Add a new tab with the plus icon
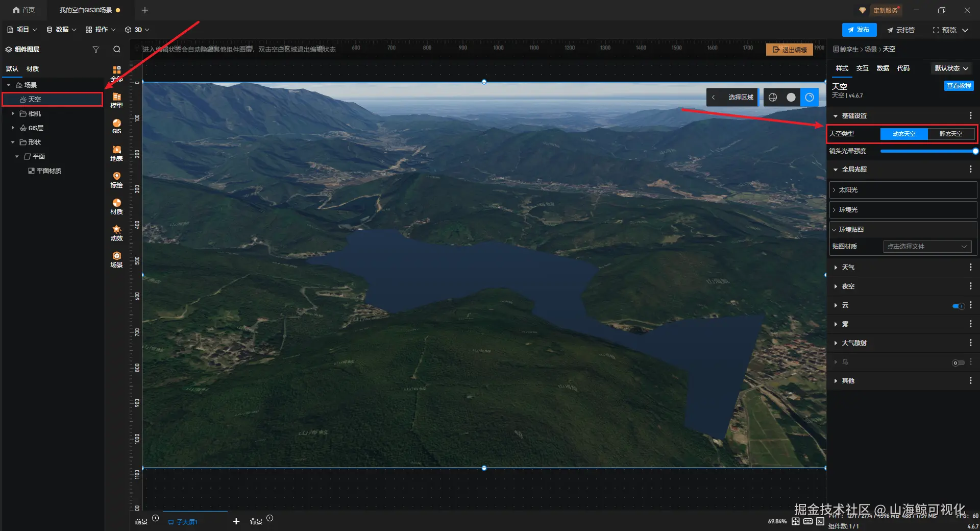This screenshot has height=531, width=980. (x=145, y=10)
